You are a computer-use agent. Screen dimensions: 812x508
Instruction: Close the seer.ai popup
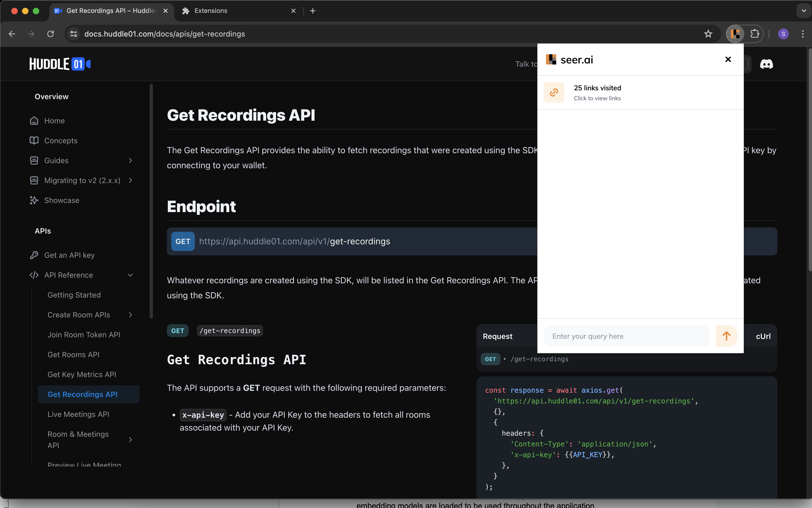click(x=728, y=59)
